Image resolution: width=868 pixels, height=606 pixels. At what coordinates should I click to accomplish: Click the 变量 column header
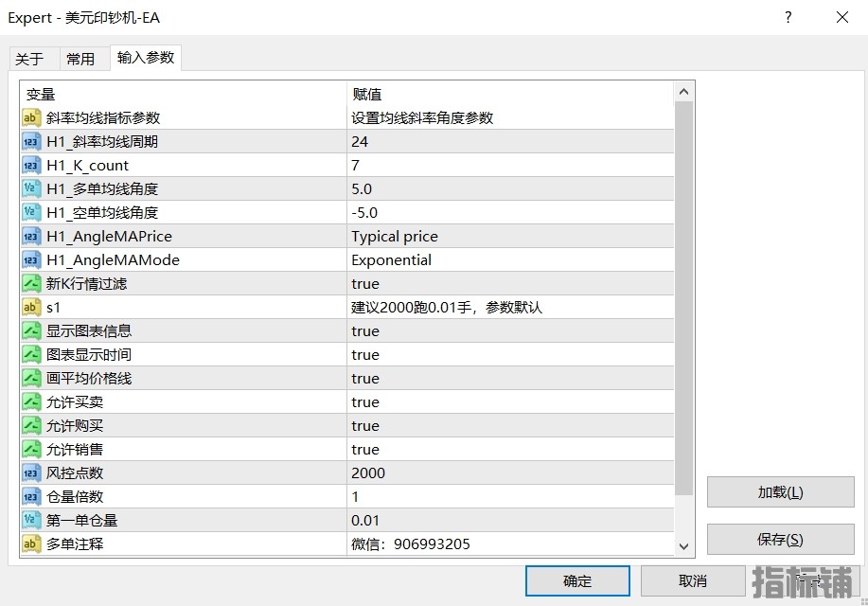(x=184, y=94)
